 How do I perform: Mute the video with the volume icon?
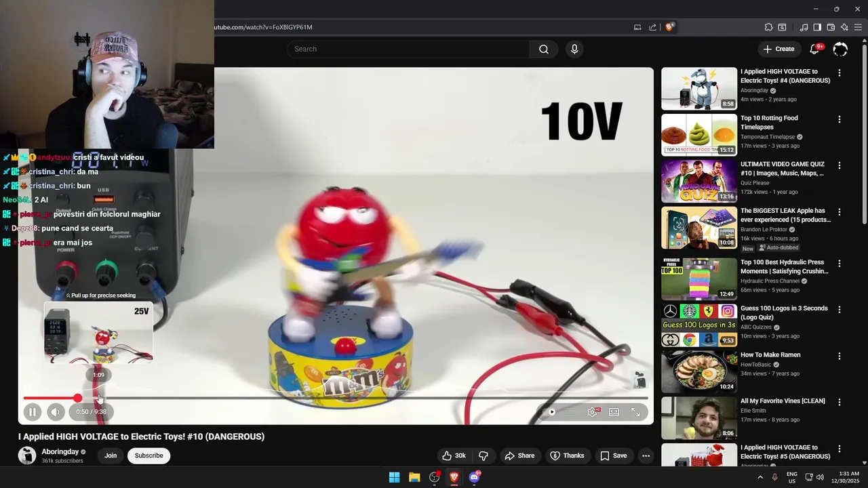tap(56, 411)
